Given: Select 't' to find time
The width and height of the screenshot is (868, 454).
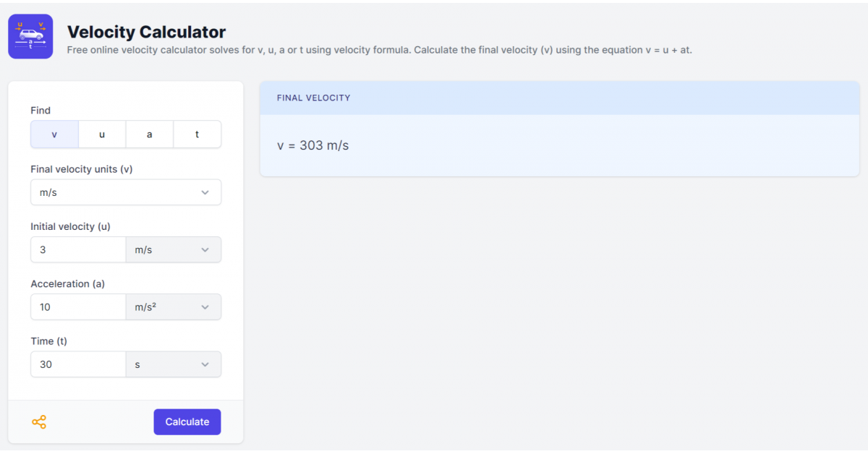Looking at the screenshot, I should pyautogui.click(x=197, y=134).
